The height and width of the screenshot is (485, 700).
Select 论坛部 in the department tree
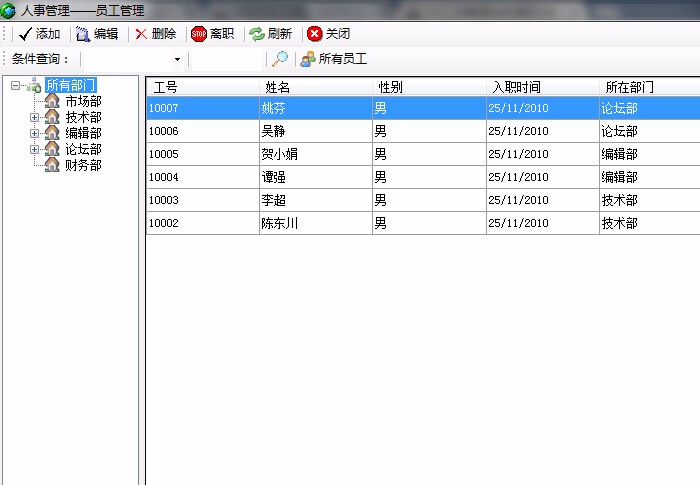[x=83, y=149]
